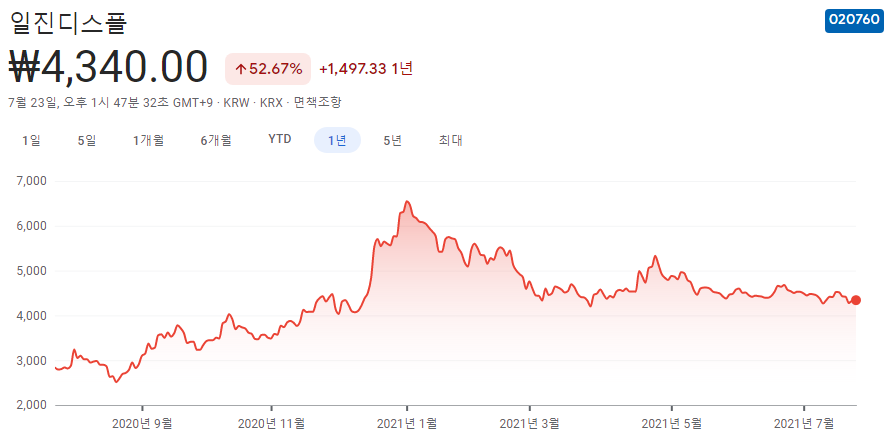The width and height of the screenshot is (893, 444).
Task: Click the 2021년 5월 axis label
Action: click(x=672, y=423)
